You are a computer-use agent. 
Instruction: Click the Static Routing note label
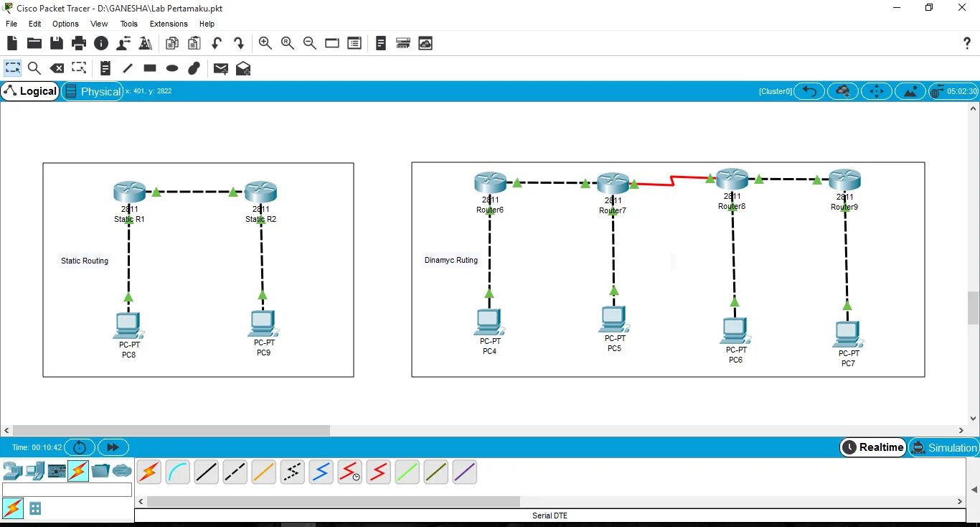[85, 261]
